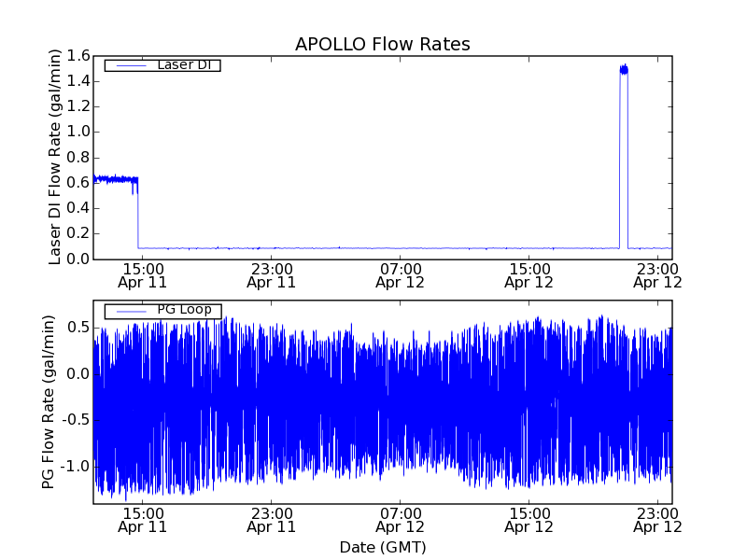Viewport: 747px width, 560px height.
Task: Click the -1.0 tick on the PG Flow Rate axis
Action: coord(76,466)
